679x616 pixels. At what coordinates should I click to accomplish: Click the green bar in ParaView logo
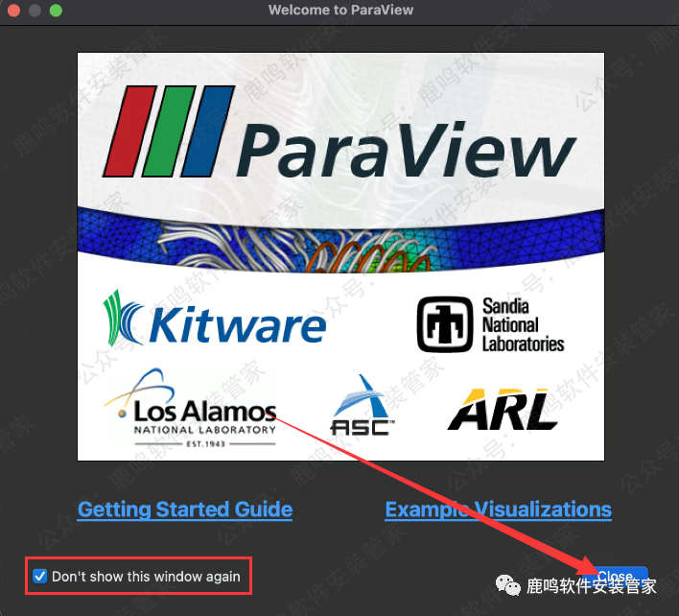(x=169, y=130)
